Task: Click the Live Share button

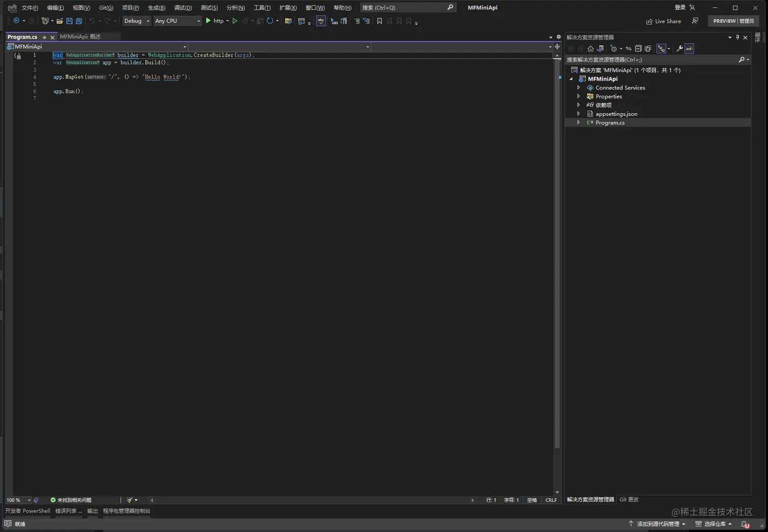Action: pos(663,21)
